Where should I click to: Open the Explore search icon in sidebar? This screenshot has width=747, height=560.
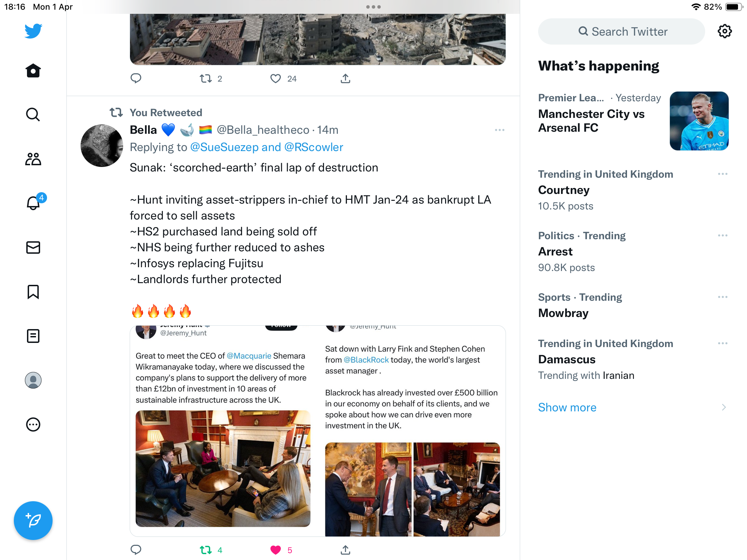[x=33, y=114]
